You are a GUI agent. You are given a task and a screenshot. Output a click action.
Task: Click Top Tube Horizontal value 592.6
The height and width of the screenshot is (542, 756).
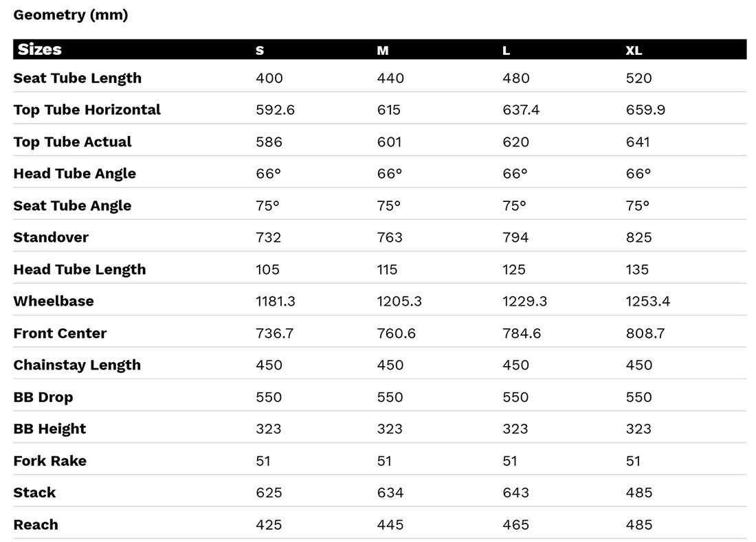(x=275, y=110)
